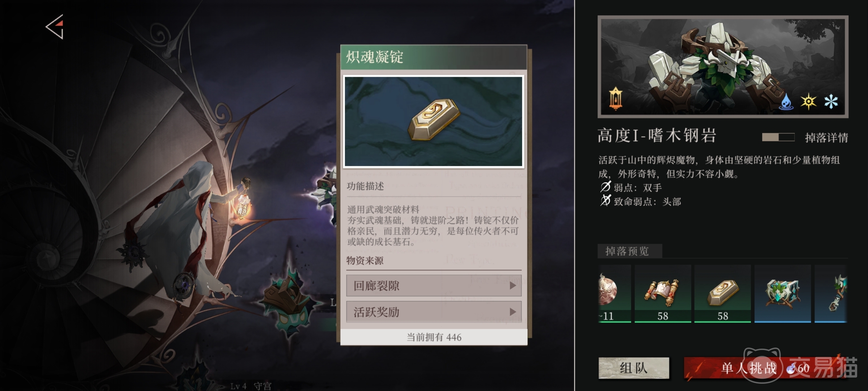Select the partially visible coin drop item
Image resolution: width=868 pixels, height=391 pixels.
click(614, 294)
